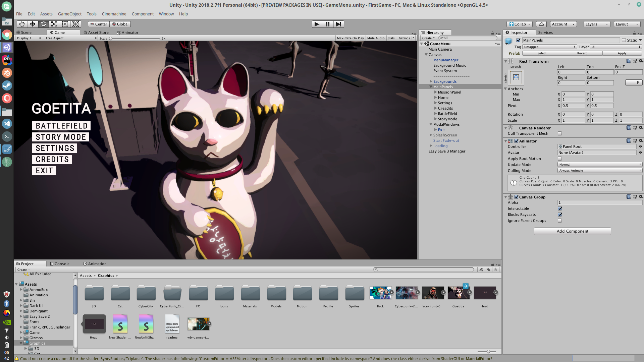Expand the Backgrounds hierarchy item
The width and height of the screenshot is (644, 362).
(x=431, y=81)
